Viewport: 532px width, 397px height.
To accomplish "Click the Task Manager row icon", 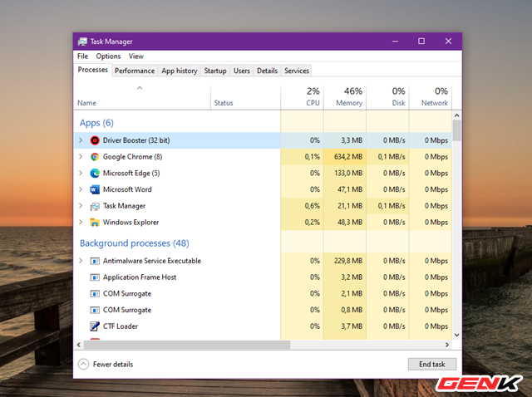I will (95, 206).
